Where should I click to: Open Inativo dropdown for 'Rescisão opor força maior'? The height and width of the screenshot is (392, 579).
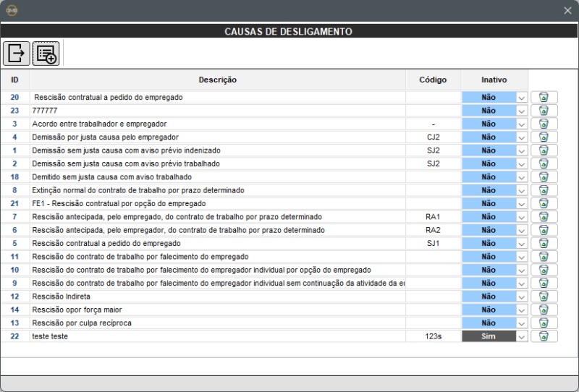point(521,310)
